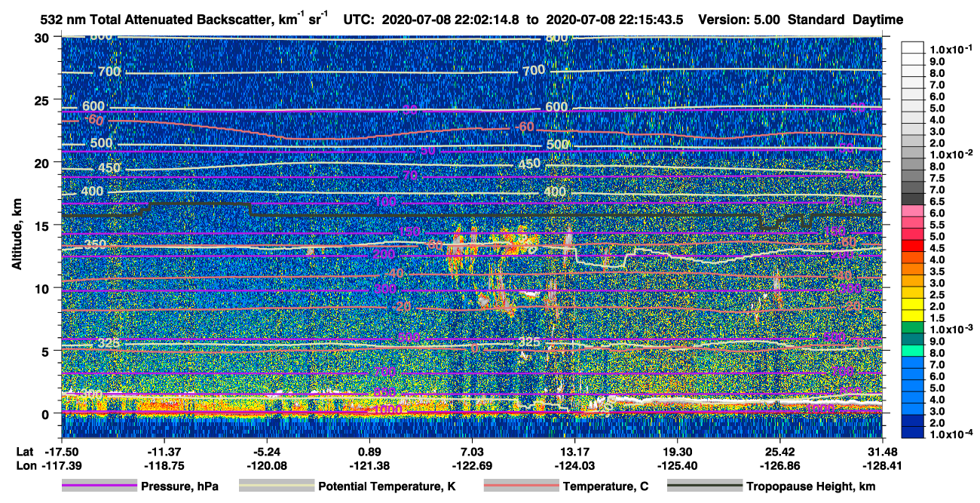The height and width of the screenshot is (503, 980).
Task: Click the longitude value '-126.86'
Action: click(779, 465)
